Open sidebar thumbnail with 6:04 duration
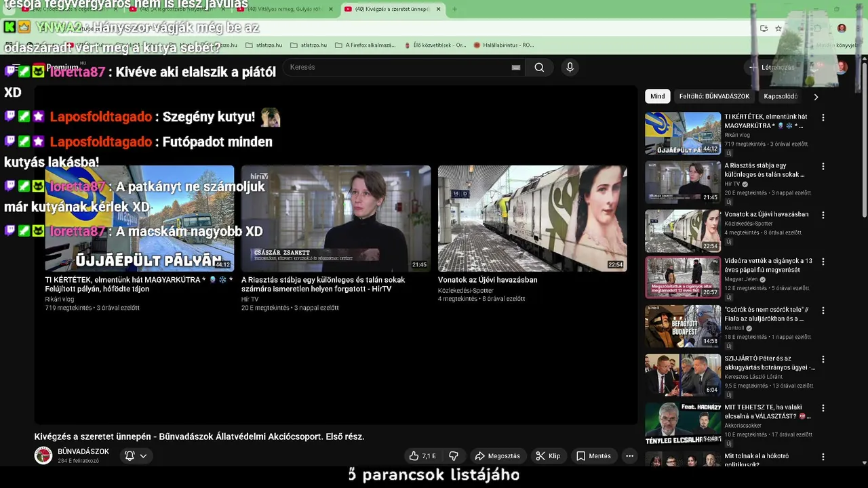This screenshot has width=868, height=488. click(x=683, y=375)
